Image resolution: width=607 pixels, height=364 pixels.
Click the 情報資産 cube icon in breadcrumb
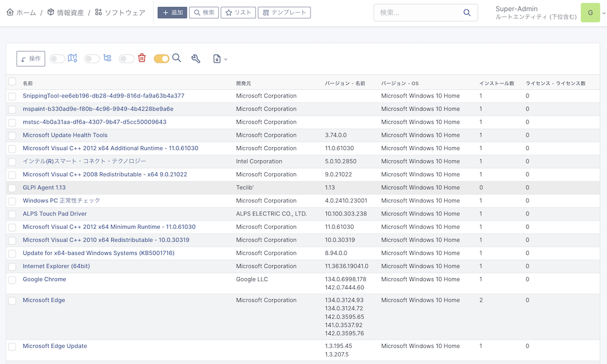point(51,12)
